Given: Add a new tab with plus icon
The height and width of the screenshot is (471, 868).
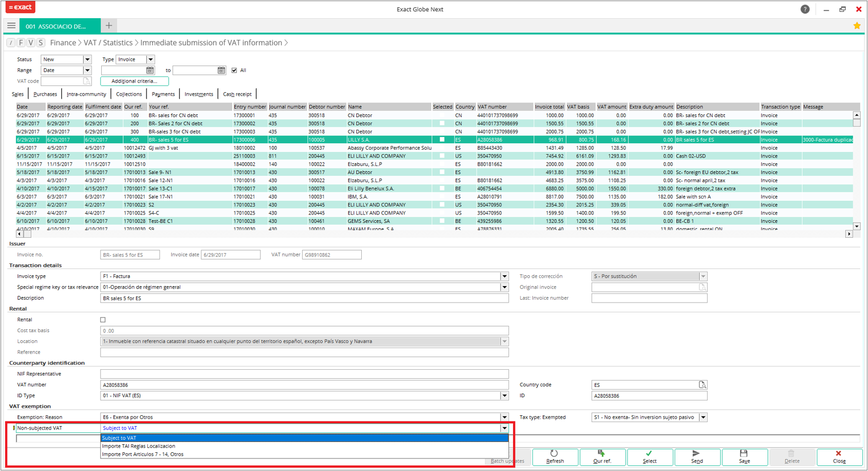Looking at the screenshot, I should coord(109,26).
